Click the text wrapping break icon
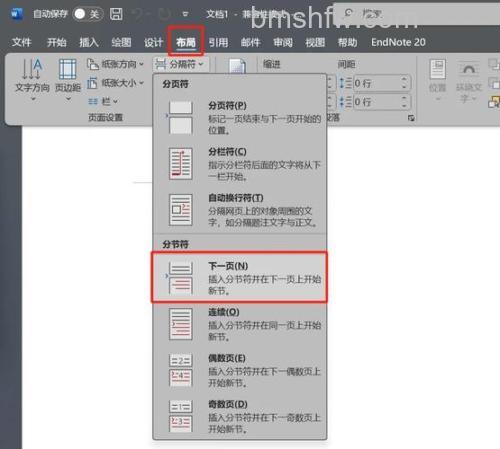The height and width of the screenshot is (449, 500). (x=181, y=210)
